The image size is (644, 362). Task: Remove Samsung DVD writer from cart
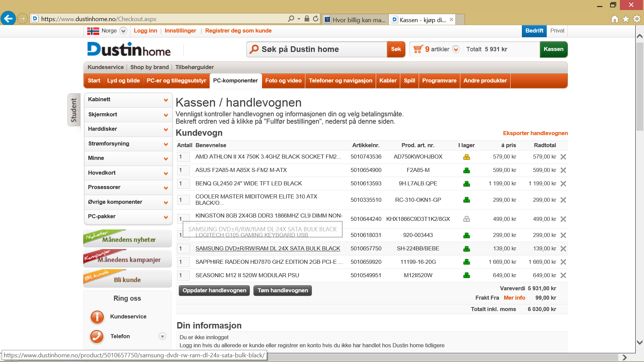(563, 248)
